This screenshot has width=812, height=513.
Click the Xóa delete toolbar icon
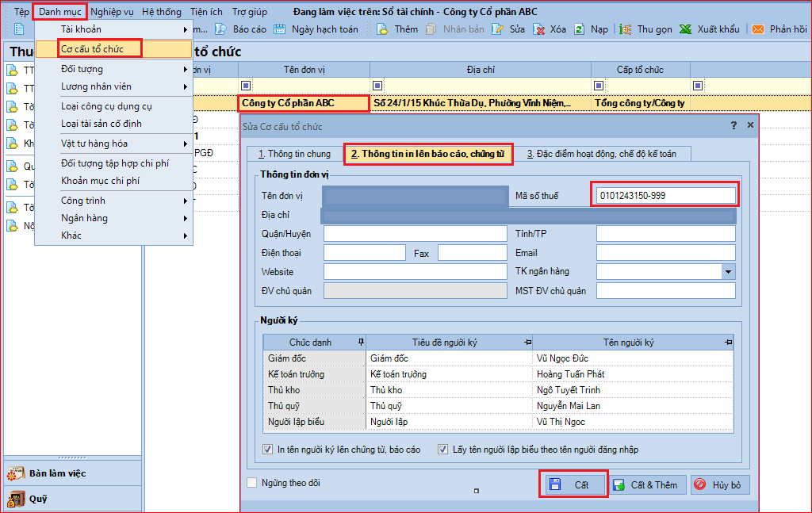point(539,29)
